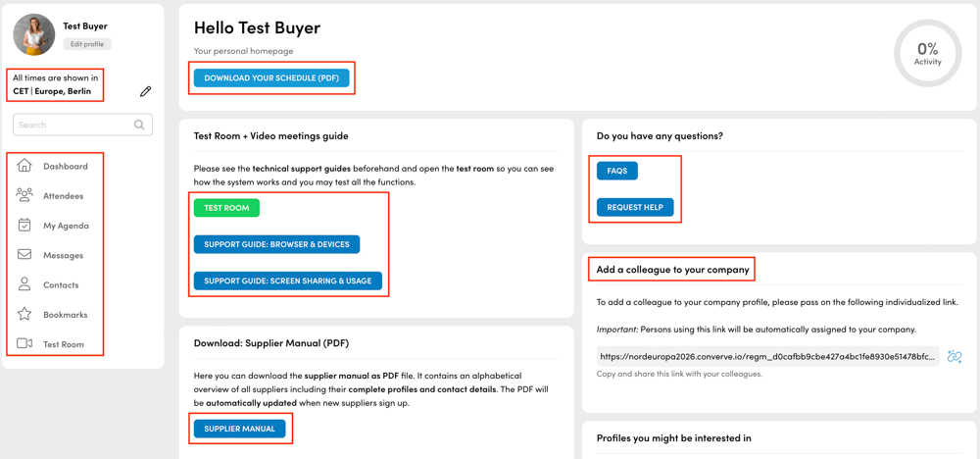Click the Dashboard home icon
This screenshot has height=459, width=980.
click(24, 166)
